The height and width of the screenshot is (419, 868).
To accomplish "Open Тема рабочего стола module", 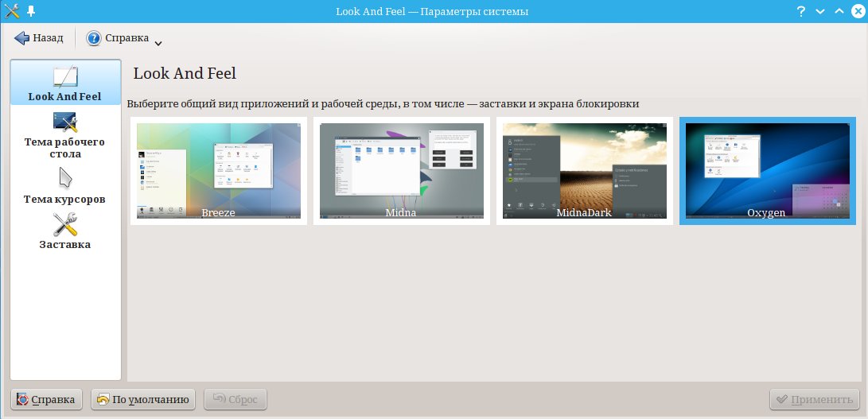I will (x=65, y=135).
